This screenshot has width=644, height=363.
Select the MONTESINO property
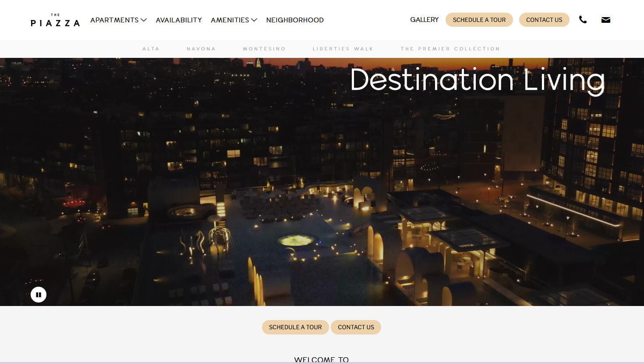click(264, 49)
